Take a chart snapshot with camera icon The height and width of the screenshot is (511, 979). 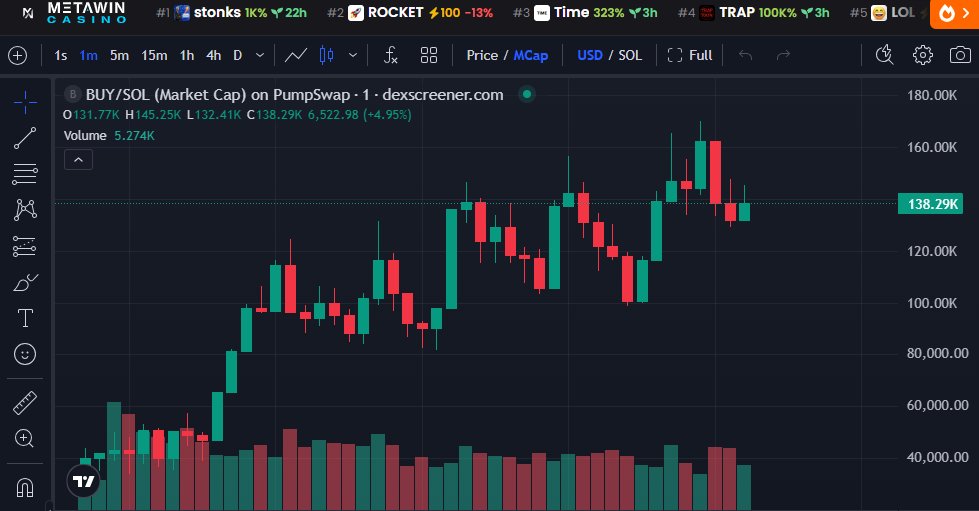tap(960, 55)
